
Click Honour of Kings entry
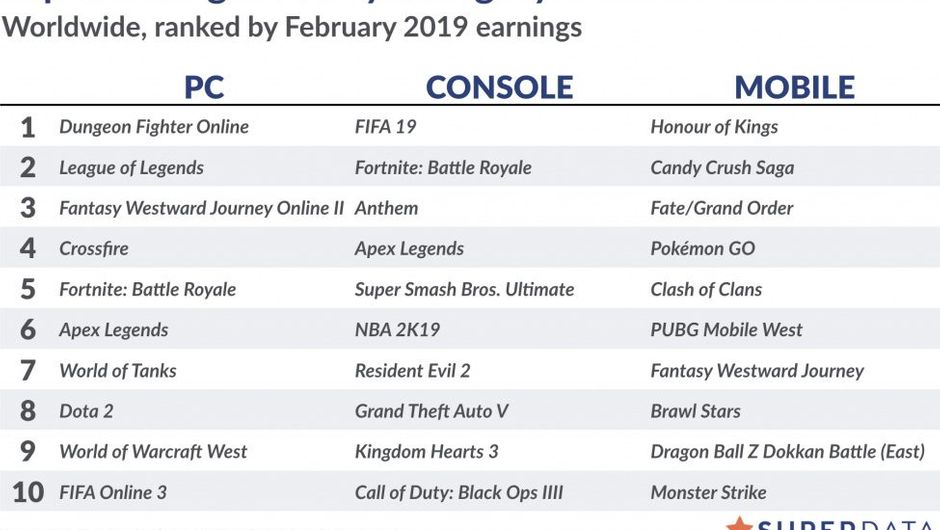click(x=714, y=127)
